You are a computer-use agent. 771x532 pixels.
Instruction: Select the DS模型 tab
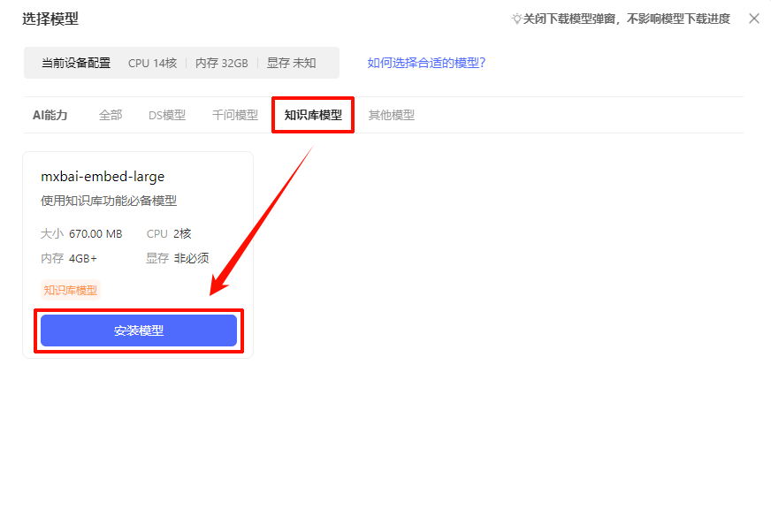[x=167, y=115]
